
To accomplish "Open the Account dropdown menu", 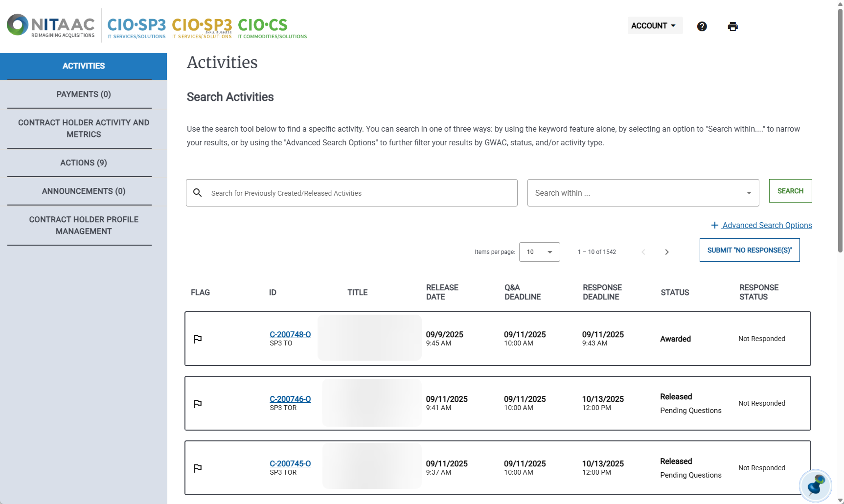I will pos(655,25).
